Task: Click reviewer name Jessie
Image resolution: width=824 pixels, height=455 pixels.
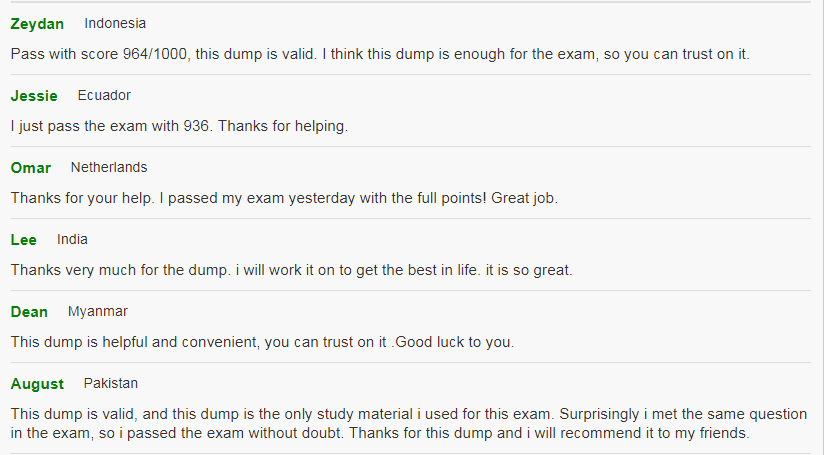Action: pos(34,96)
